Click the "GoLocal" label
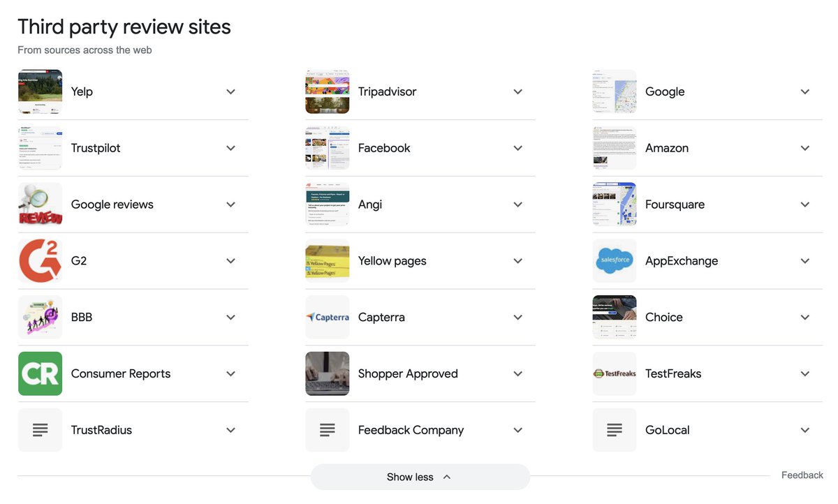This screenshot has height=504, width=838. 668,430
